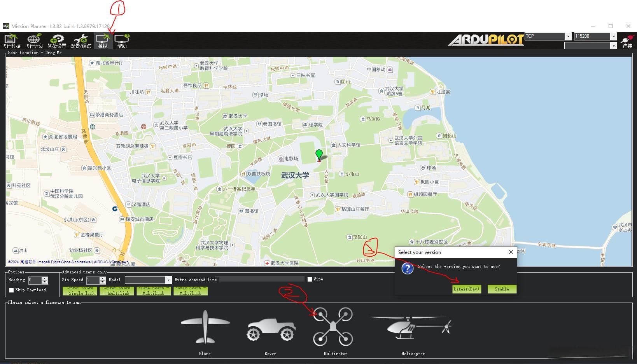Open the TCP connection type dropdown
Image resolution: width=637 pixels, height=364 pixels.
tap(568, 36)
